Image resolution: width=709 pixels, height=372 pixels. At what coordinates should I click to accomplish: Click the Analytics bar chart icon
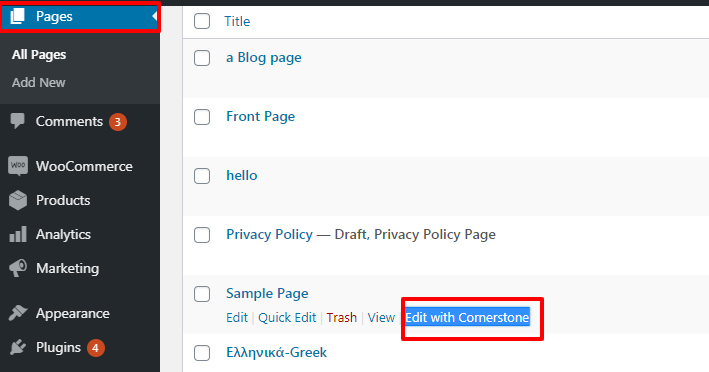[x=18, y=235]
